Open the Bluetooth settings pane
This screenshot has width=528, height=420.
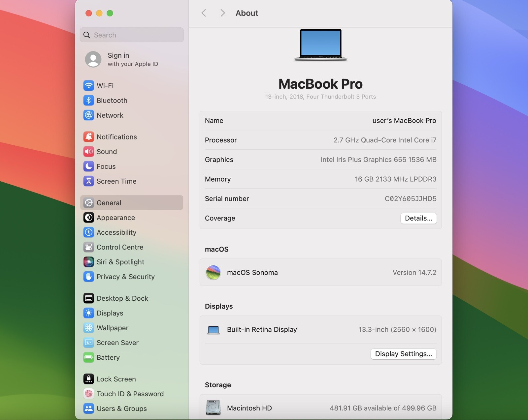pos(132,101)
